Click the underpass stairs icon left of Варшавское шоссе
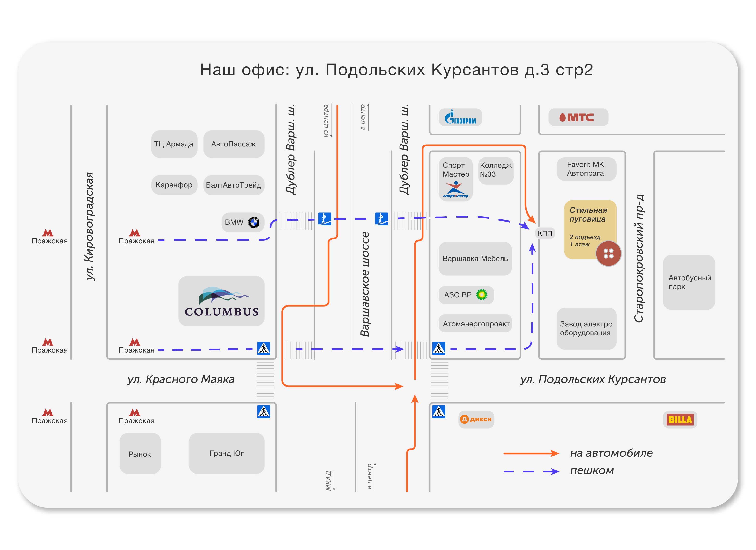This screenshot has height=550, width=756. tap(324, 219)
